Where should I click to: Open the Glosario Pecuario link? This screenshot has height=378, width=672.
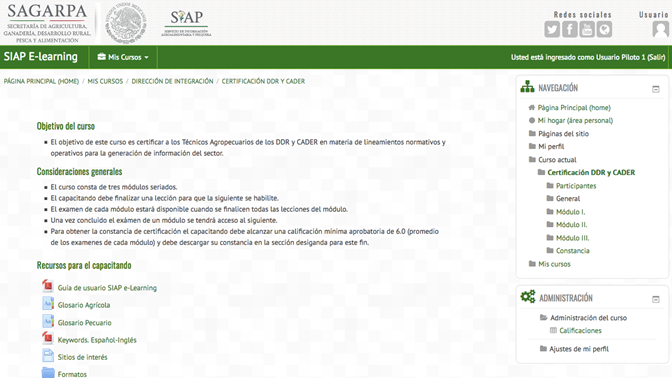click(x=84, y=323)
